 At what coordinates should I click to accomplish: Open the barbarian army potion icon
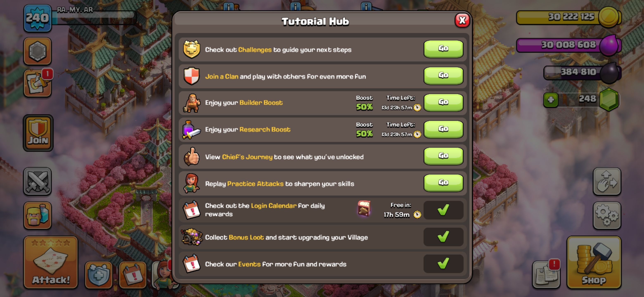tap(38, 215)
